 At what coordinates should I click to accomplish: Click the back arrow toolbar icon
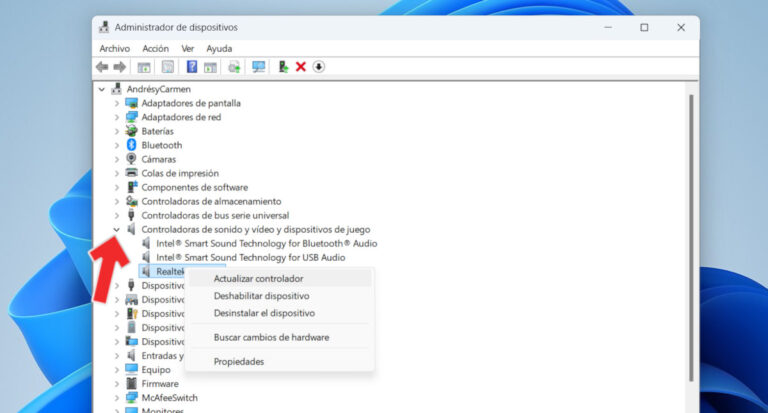102,67
